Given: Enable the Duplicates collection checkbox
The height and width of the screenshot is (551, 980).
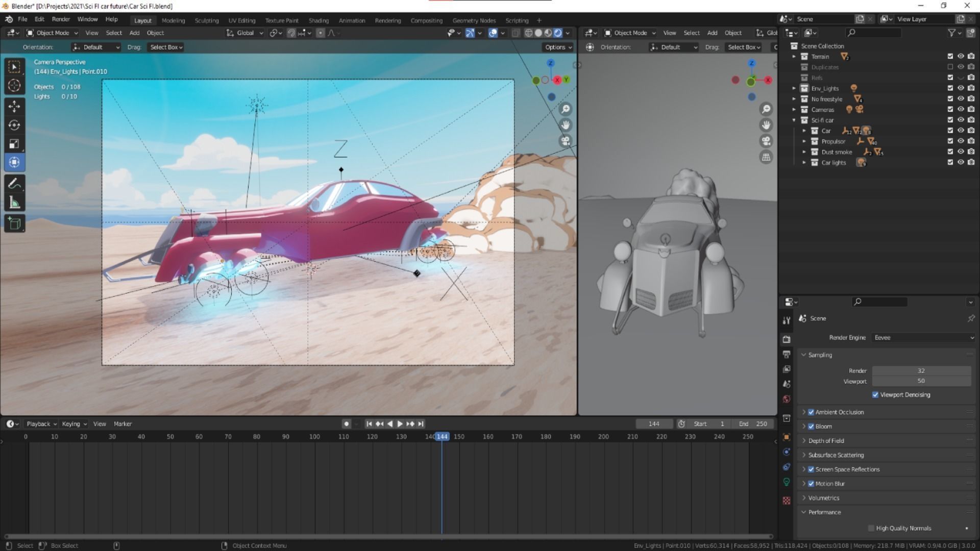Looking at the screenshot, I should (950, 67).
